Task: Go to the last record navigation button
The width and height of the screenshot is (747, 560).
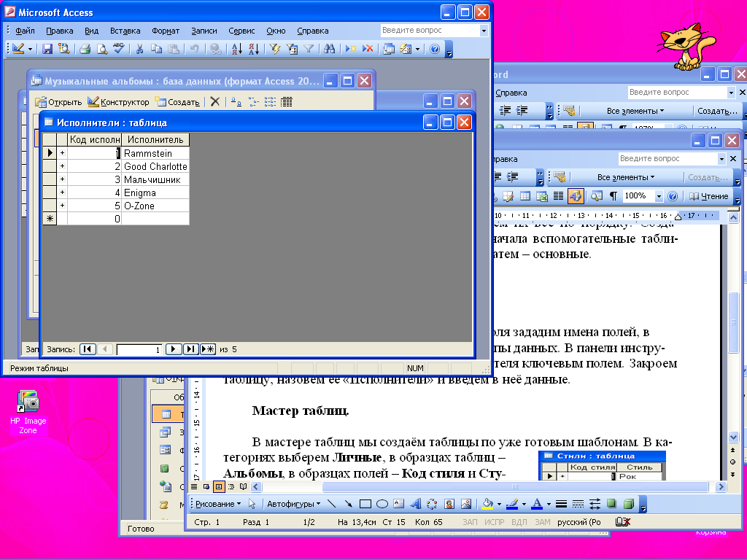Action: (x=190, y=349)
